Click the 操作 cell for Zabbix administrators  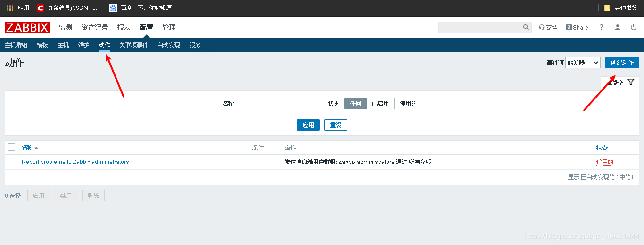tap(358, 162)
